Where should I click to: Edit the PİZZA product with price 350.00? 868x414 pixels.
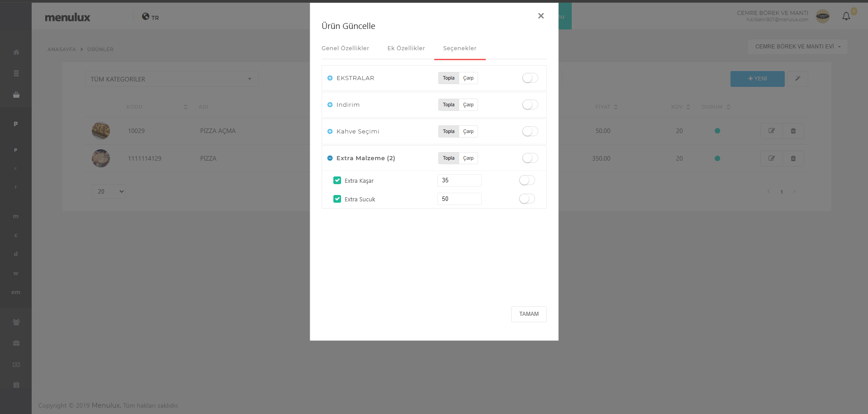pyautogui.click(x=772, y=158)
